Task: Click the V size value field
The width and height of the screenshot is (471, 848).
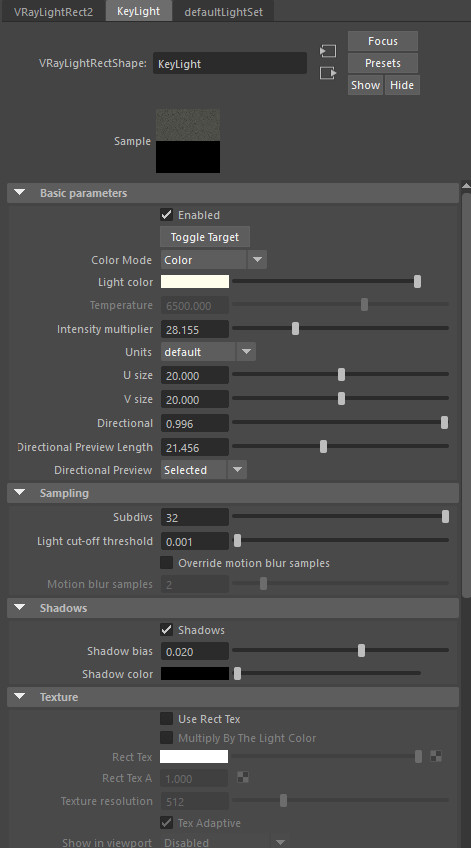Action: point(195,399)
